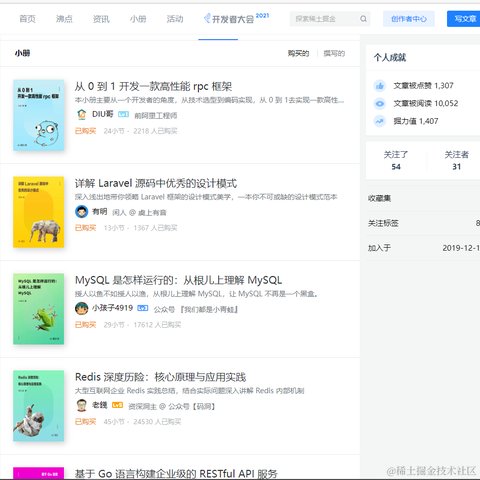The image size is (480, 480).
Task: Click 已购买 label on rpc booklet
Action: click(x=85, y=131)
